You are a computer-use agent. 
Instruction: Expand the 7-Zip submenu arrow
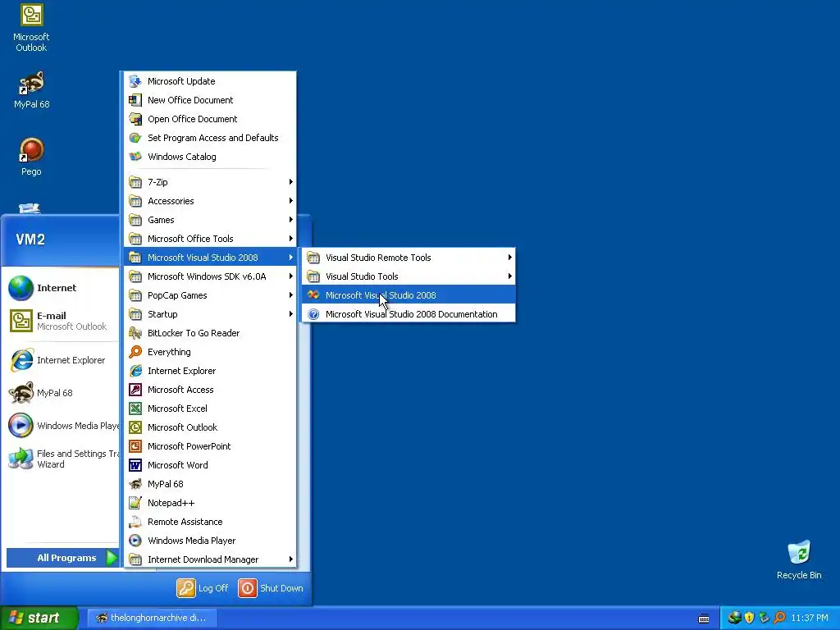coord(291,182)
